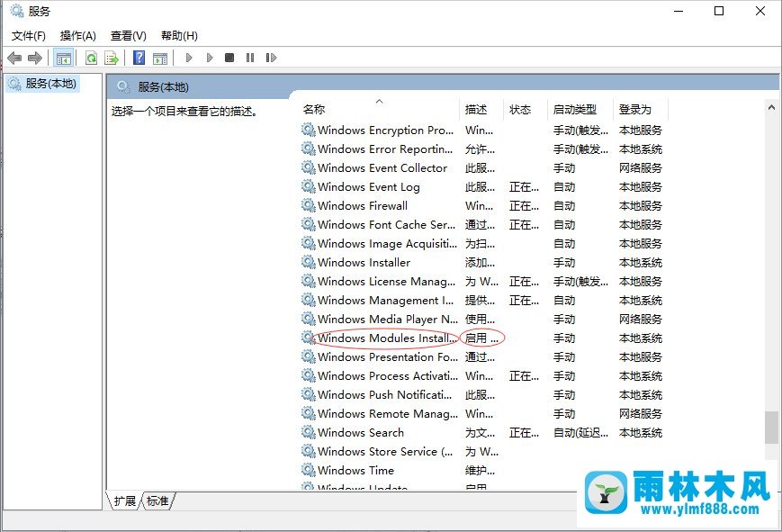Click the Pause service toolbar icon
Viewport: 782px width, 532px height.
(x=250, y=58)
